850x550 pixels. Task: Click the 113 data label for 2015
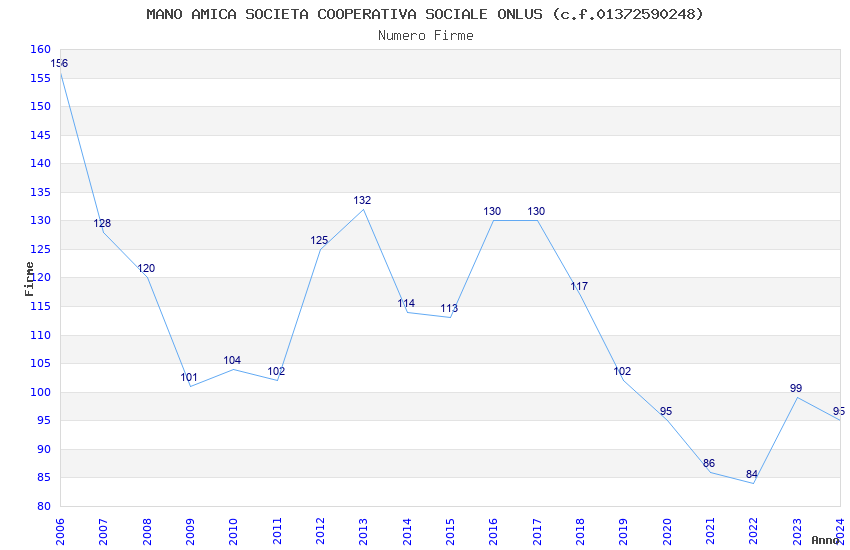(449, 308)
